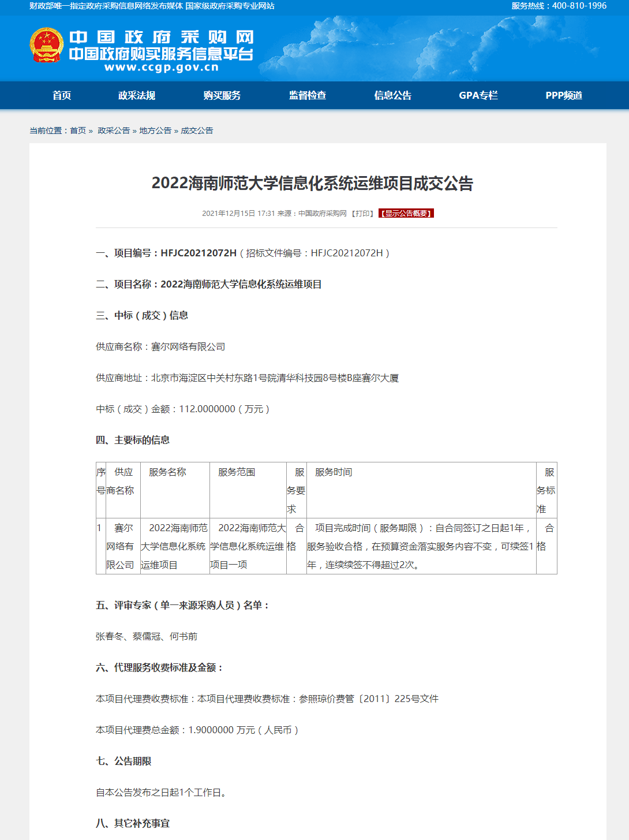Click the 六、代理服务收费标准及金额 heading
The image size is (629, 840).
tap(160, 667)
